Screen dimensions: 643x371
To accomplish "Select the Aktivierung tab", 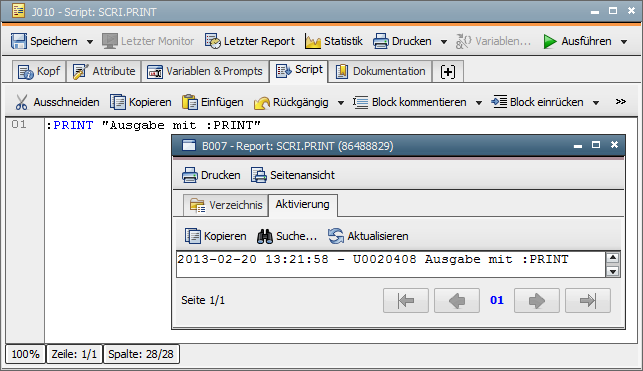I will click(303, 205).
